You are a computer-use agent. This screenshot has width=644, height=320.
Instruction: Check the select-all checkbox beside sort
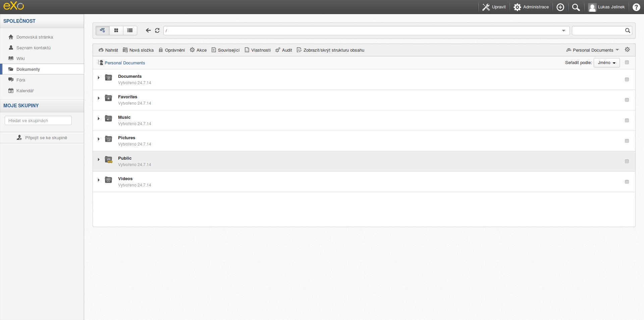[627, 62]
